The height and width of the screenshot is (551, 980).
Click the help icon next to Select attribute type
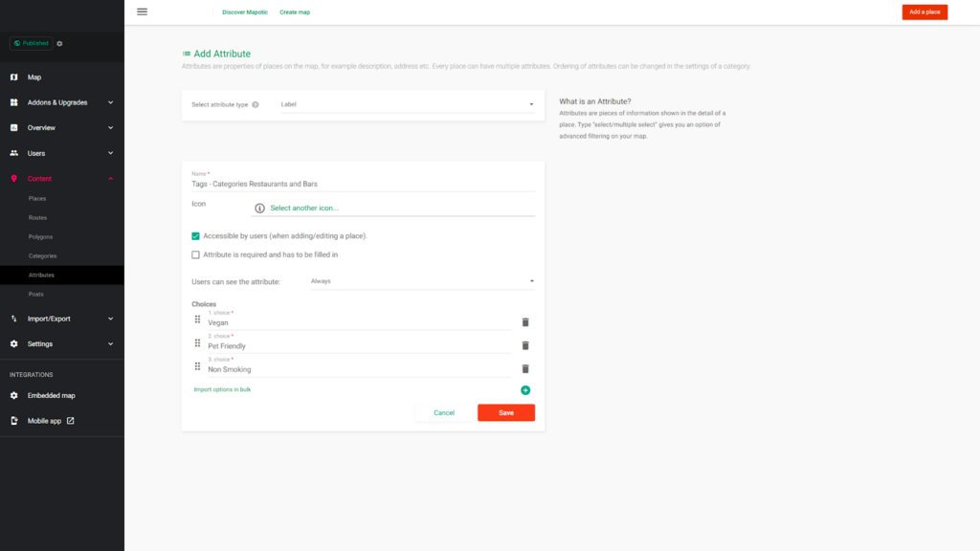pyautogui.click(x=255, y=105)
